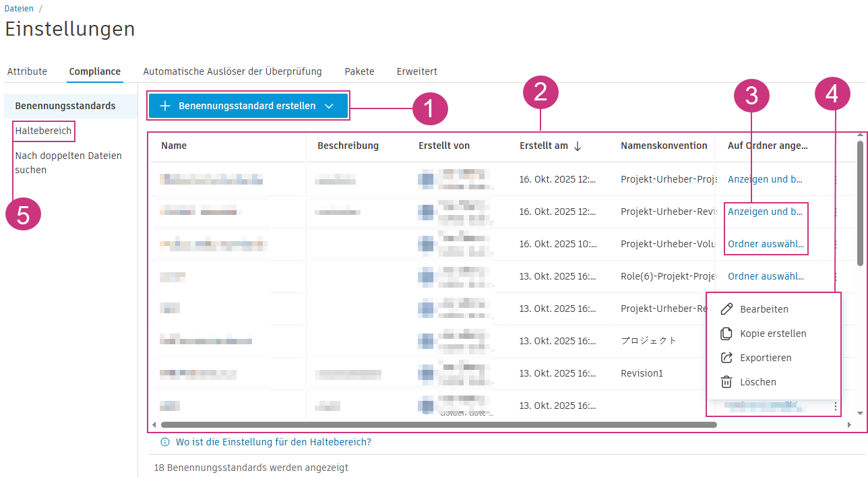
Task: Click the Einstellungen page heading
Action: [x=70, y=29]
